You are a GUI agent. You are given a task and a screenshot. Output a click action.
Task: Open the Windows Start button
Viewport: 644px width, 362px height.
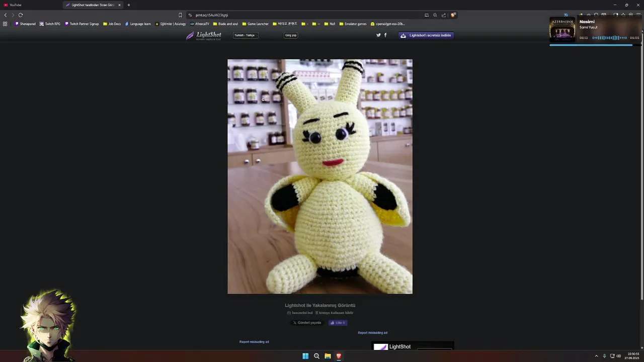[x=305, y=356]
